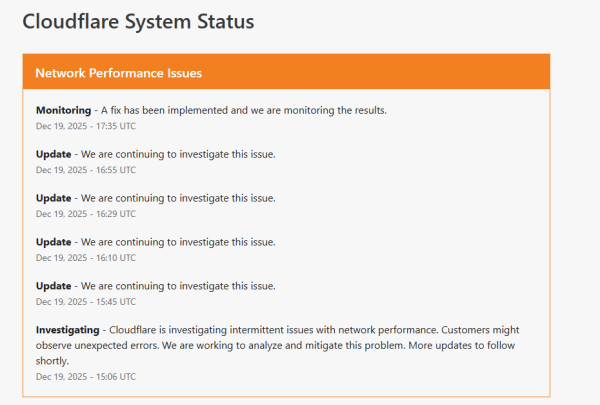
Task: Select the Update label above the 16:29 timestamp
Action: coord(54,198)
